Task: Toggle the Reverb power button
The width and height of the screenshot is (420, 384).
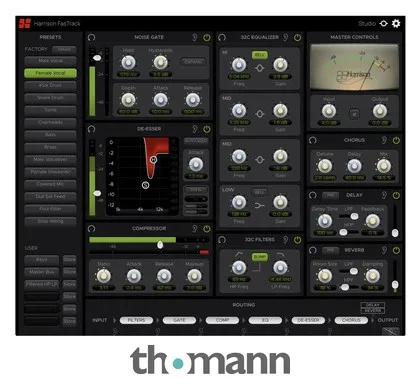Action: 396,250
